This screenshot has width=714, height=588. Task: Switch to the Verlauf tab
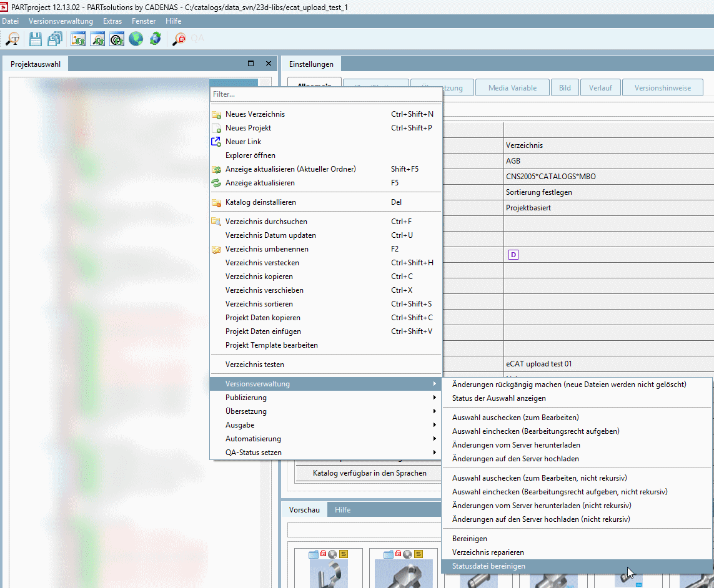pos(600,88)
